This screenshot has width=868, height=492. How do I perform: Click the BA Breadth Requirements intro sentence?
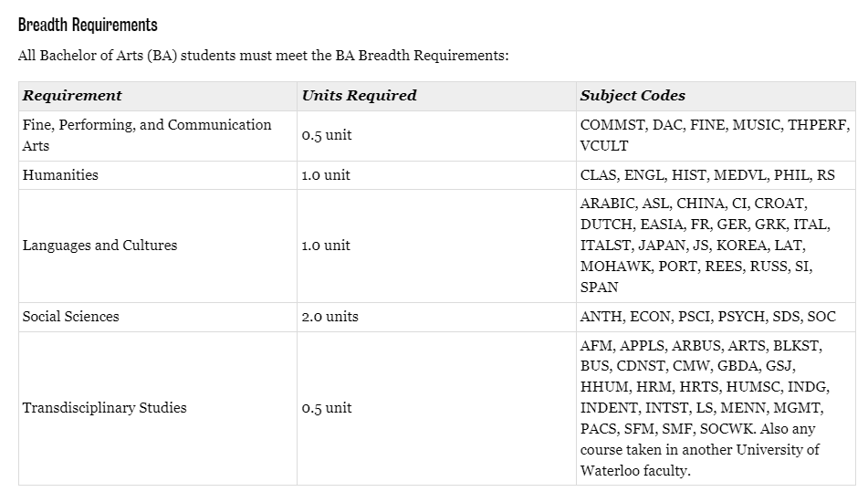(x=263, y=56)
